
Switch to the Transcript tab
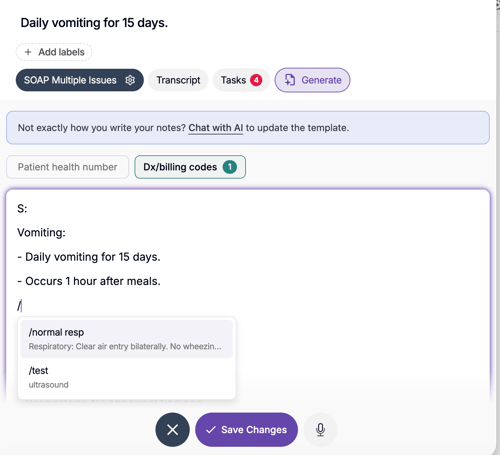tap(178, 80)
